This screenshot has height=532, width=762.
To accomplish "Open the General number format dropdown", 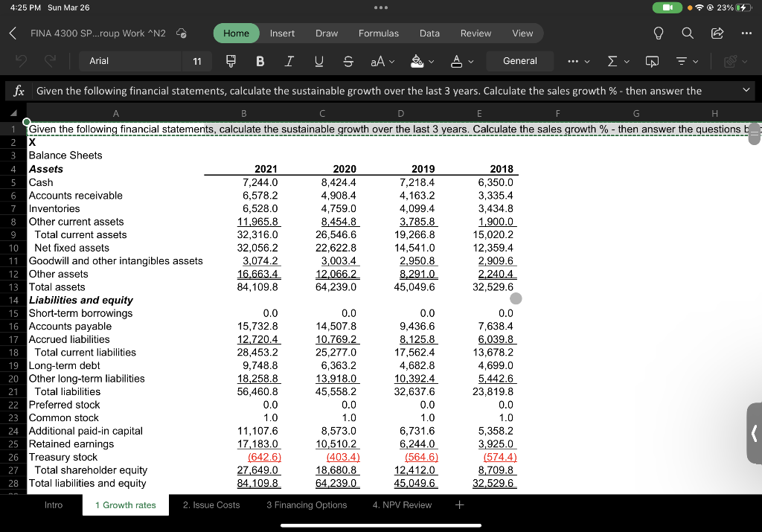I will click(x=520, y=61).
